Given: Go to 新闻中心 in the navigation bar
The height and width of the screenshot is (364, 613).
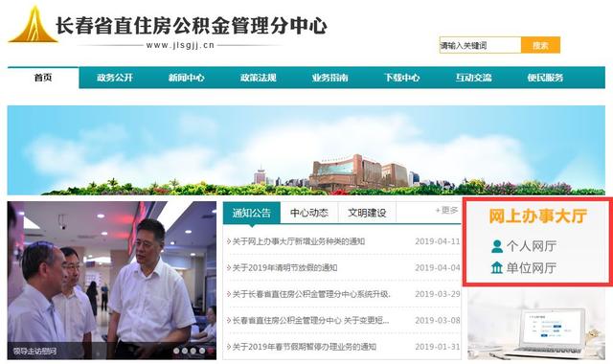Looking at the screenshot, I should click(187, 78).
